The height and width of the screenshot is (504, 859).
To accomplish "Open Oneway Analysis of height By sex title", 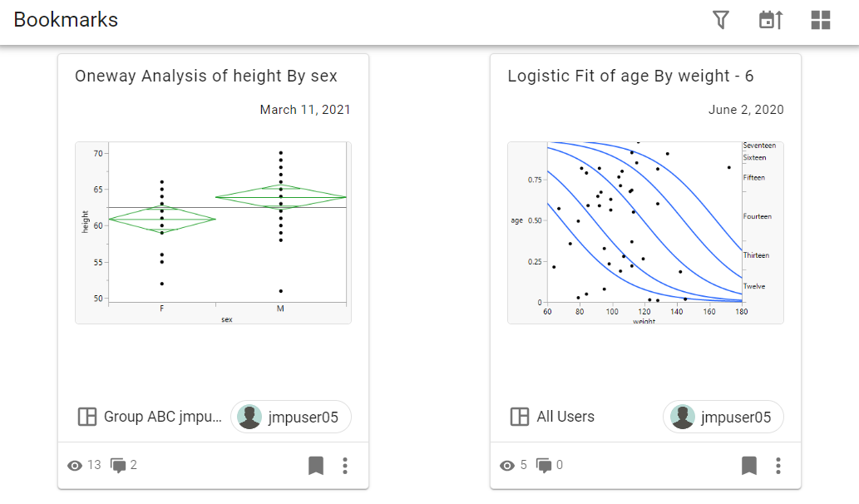I will (x=206, y=77).
